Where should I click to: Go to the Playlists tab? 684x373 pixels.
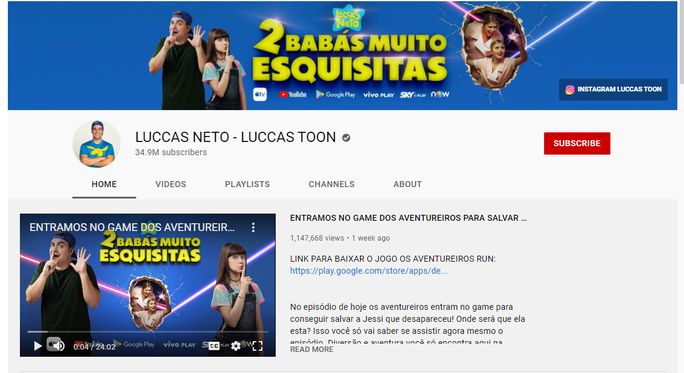click(247, 184)
